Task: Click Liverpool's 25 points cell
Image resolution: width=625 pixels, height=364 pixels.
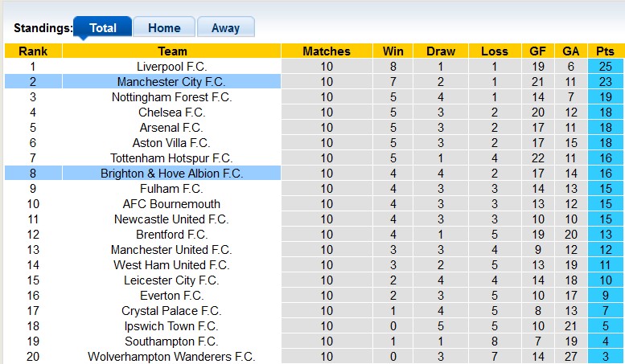Action: click(605, 66)
